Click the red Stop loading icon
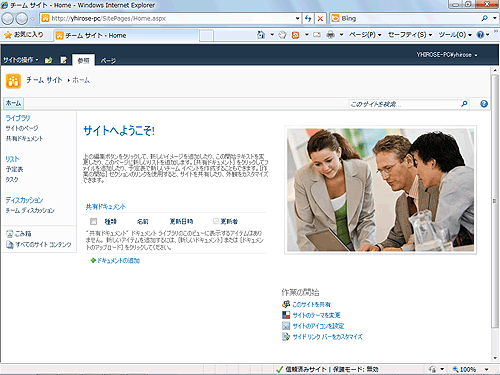This screenshot has height=375, width=500. tap(320, 19)
